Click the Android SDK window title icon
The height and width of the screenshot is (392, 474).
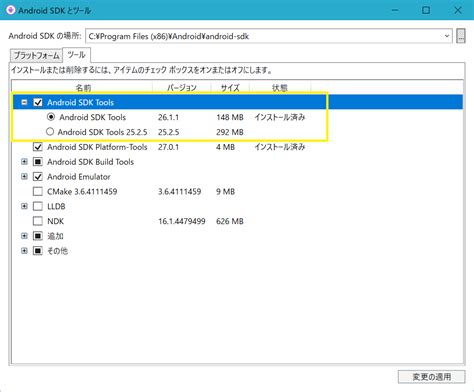tap(10, 10)
